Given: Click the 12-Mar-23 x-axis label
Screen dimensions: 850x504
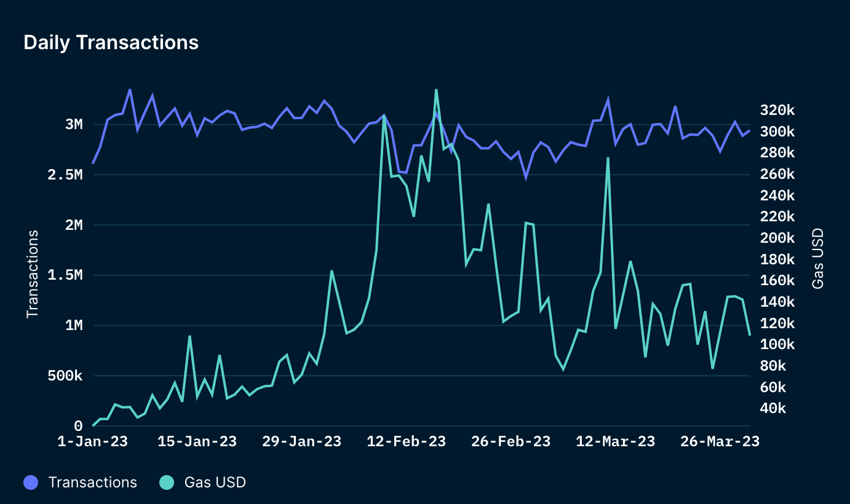Looking at the screenshot, I should (616, 442).
